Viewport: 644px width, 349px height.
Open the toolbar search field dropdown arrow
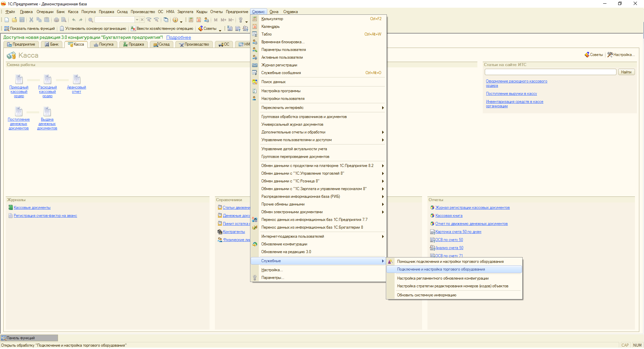point(137,20)
